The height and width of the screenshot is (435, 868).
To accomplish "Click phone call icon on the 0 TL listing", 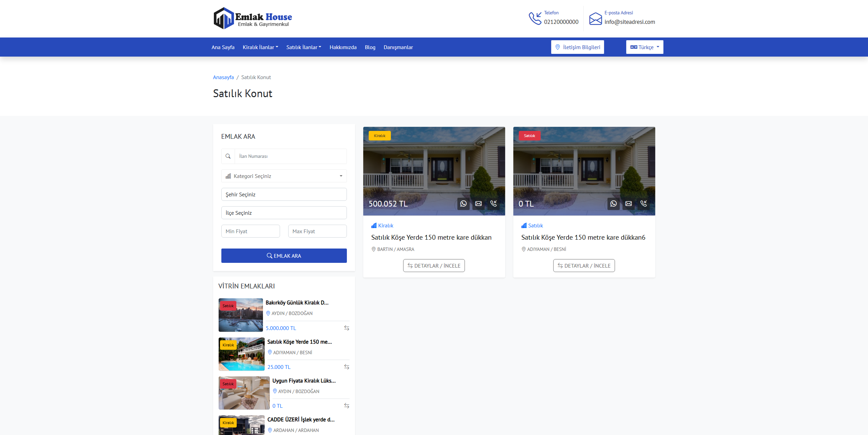I will pyautogui.click(x=643, y=204).
